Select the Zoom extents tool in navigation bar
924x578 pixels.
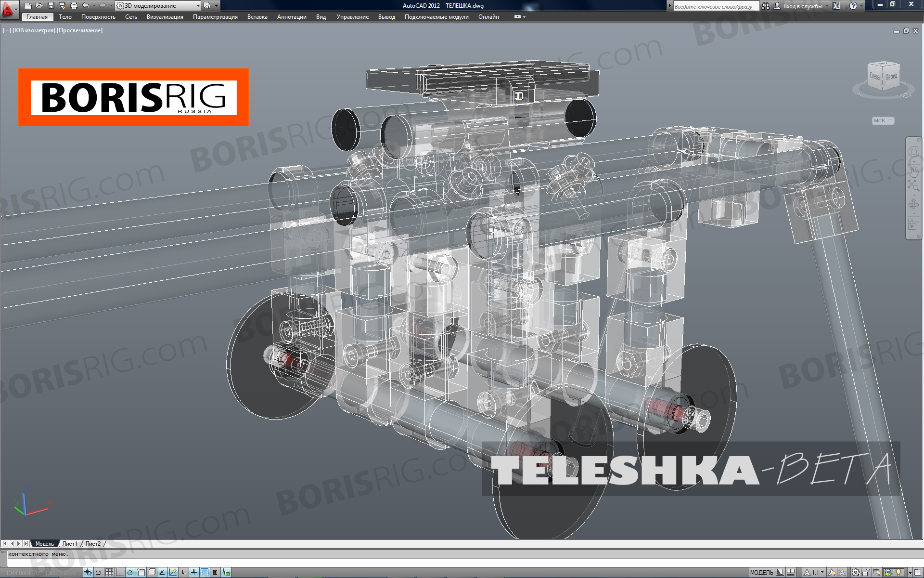click(913, 185)
